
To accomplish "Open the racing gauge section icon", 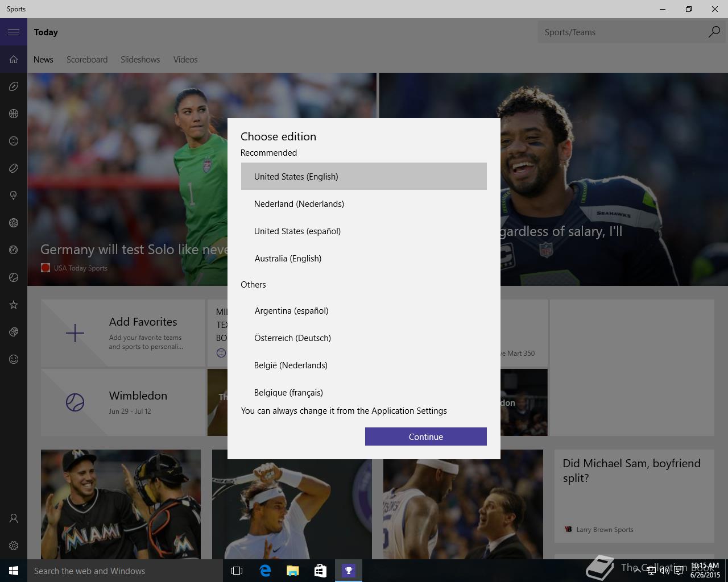I will [x=14, y=250].
